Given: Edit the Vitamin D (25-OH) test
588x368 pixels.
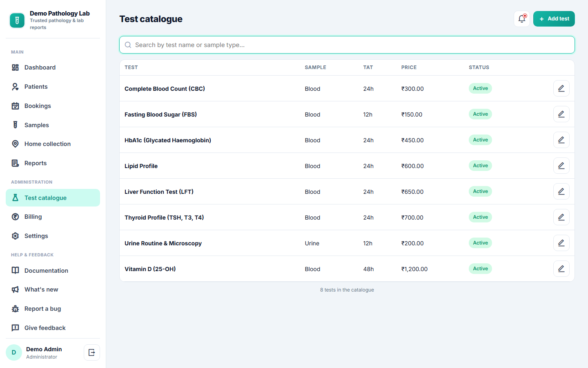Looking at the screenshot, I should [561, 269].
